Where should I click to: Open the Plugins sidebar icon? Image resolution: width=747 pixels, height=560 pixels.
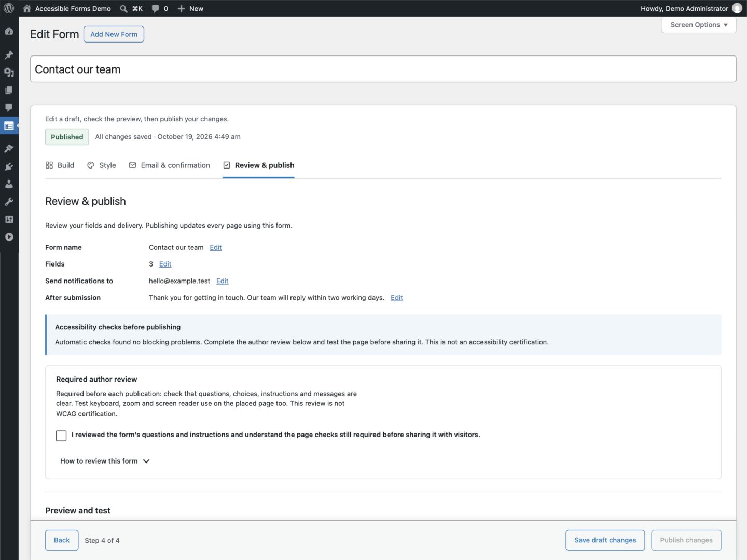coord(9,166)
